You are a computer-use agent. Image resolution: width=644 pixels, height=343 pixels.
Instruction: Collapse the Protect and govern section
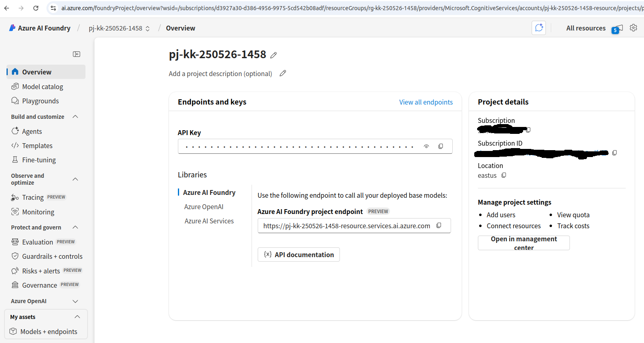pos(75,227)
